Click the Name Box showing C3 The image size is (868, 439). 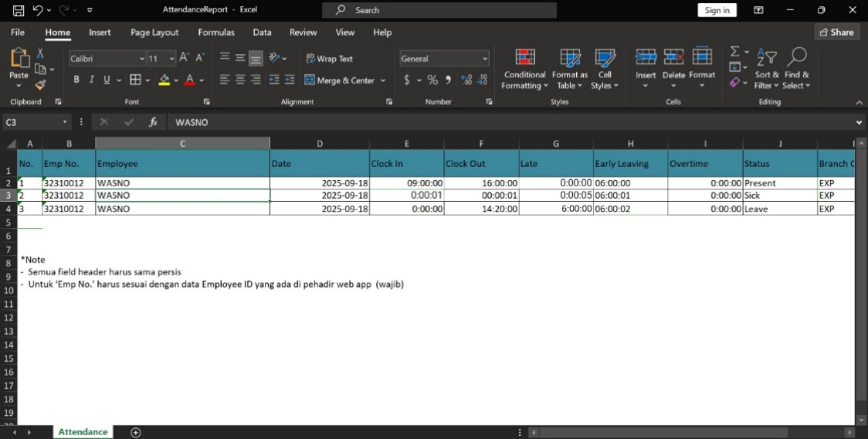pyautogui.click(x=31, y=122)
